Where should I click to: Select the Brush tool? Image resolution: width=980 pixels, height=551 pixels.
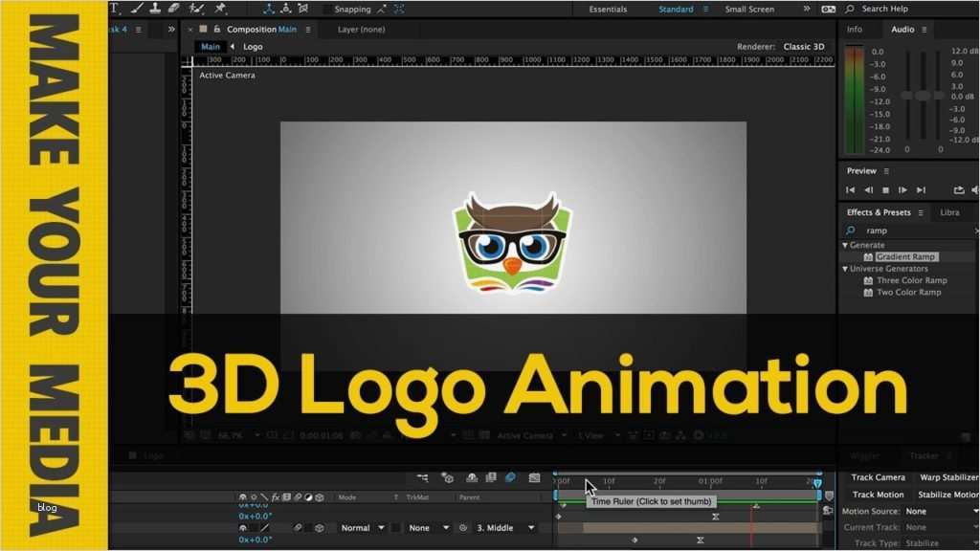(136, 8)
